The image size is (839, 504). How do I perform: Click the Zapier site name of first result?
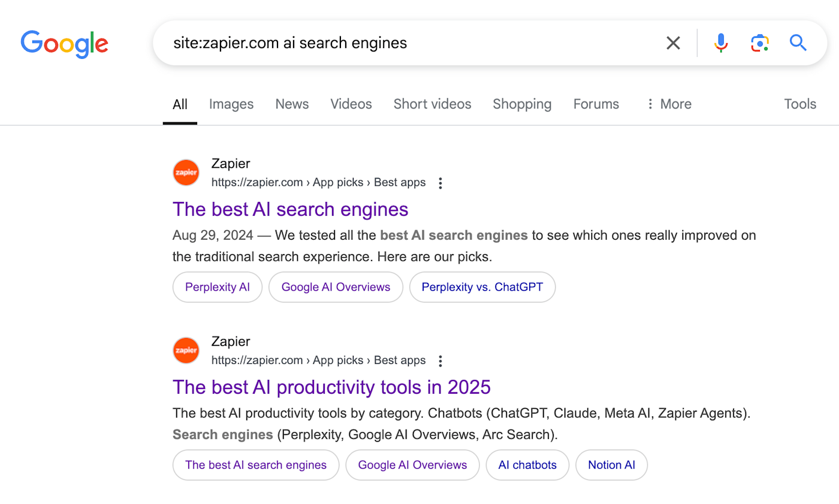231,164
